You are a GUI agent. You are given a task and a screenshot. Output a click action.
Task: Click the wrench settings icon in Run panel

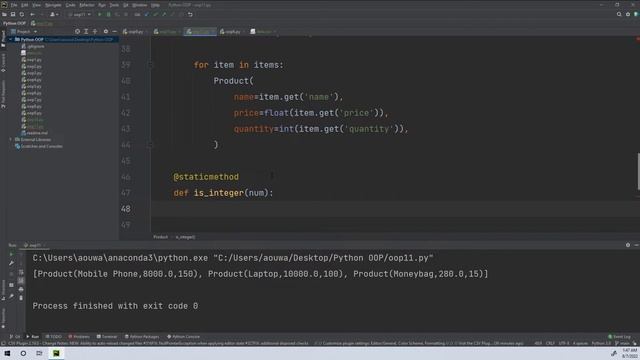point(11,263)
